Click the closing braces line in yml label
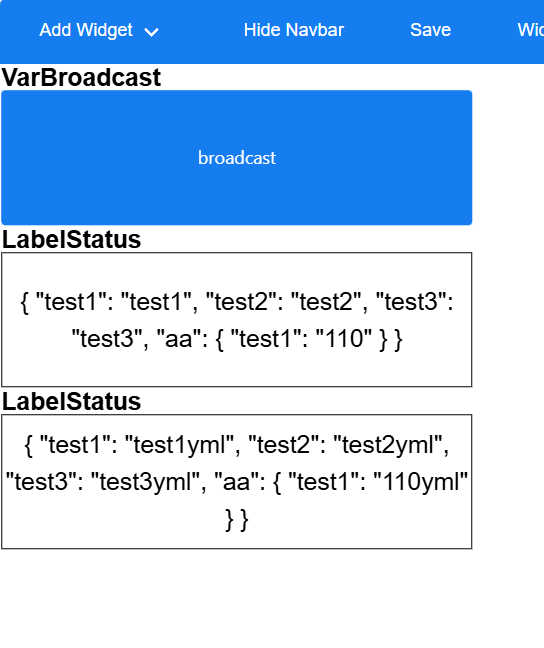The height and width of the screenshot is (648, 544). click(237, 519)
